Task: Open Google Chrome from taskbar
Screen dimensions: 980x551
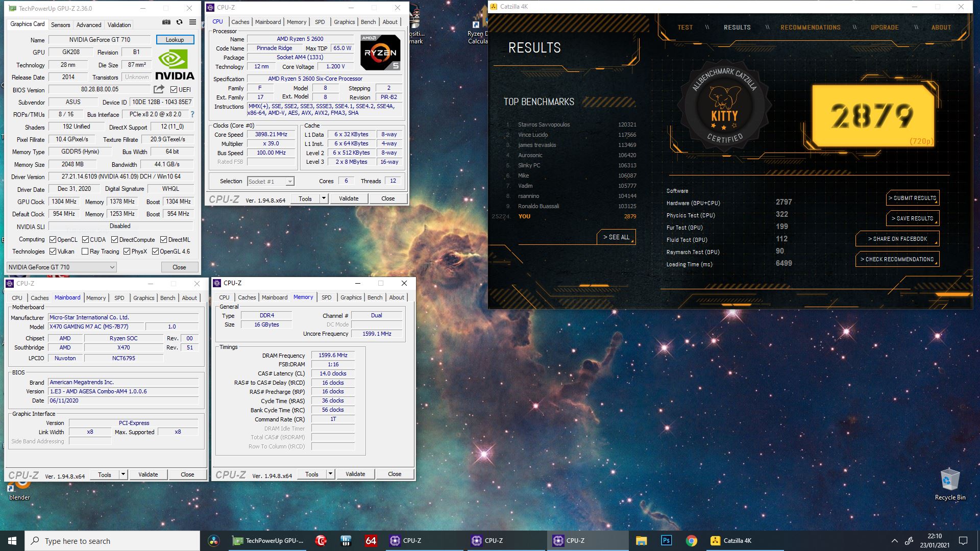Action: (x=691, y=541)
